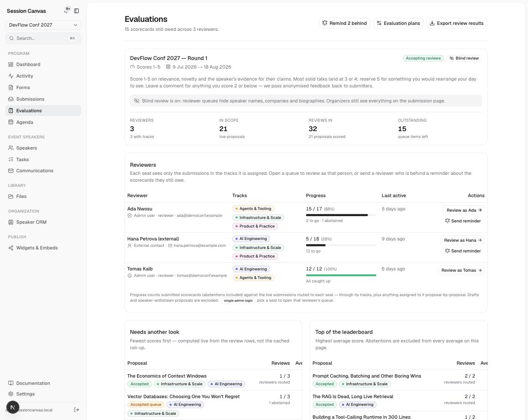Screen dimensions: 528x420
Task: Click the Settings gear icon
Action: tap(11, 394)
